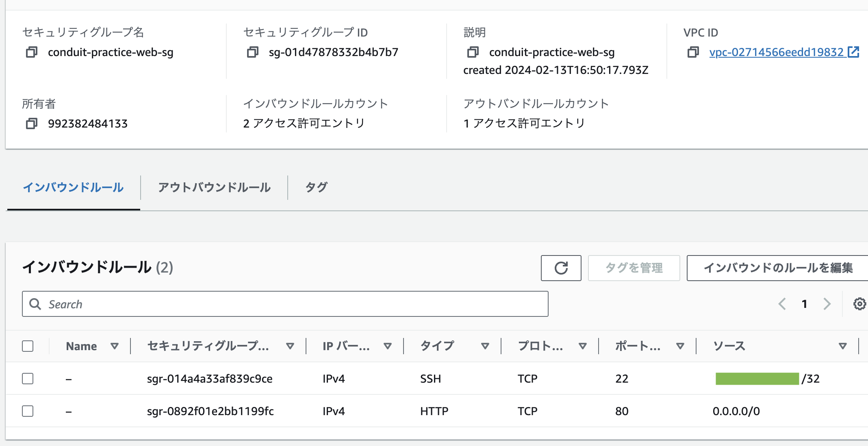Image resolution: width=868 pixels, height=446 pixels.
Task: Click the インバウンドのルールを編集 button
Action: click(x=777, y=268)
